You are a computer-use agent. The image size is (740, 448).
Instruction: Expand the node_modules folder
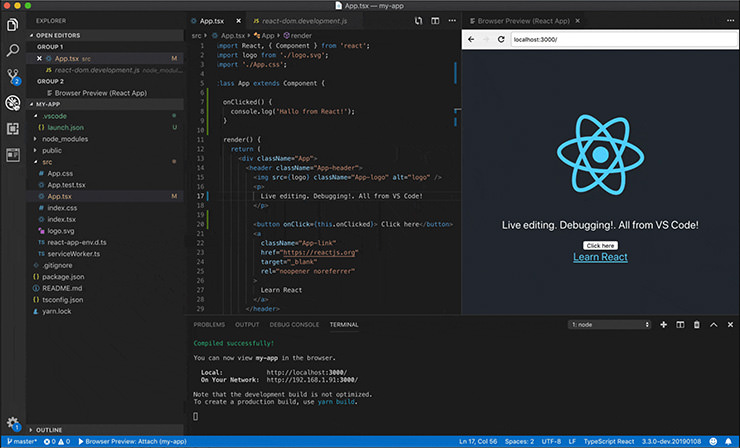pos(64,139)
